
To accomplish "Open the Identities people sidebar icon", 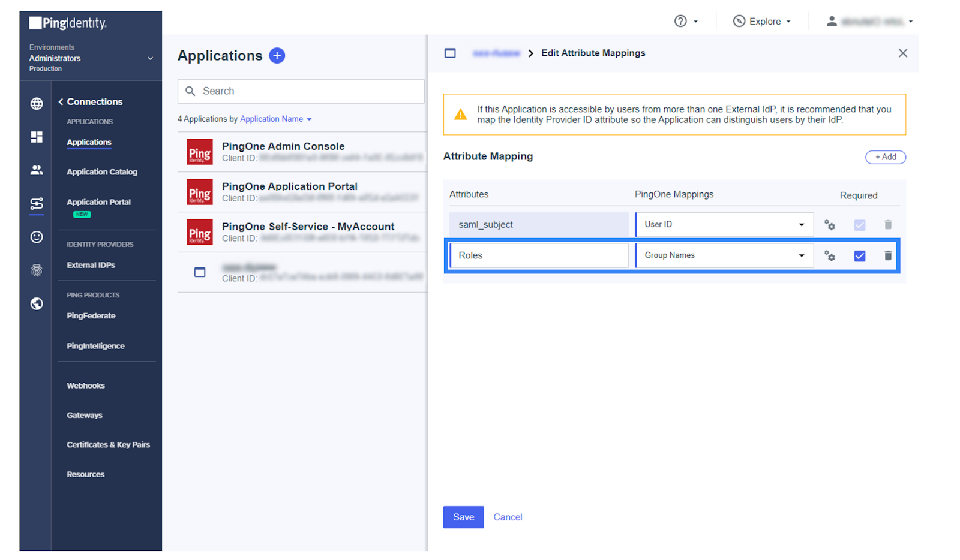I will pos(37,170).
